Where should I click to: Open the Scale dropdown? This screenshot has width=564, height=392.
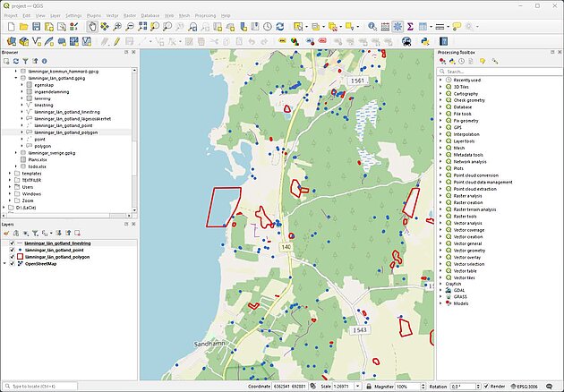tap(357, 387)
